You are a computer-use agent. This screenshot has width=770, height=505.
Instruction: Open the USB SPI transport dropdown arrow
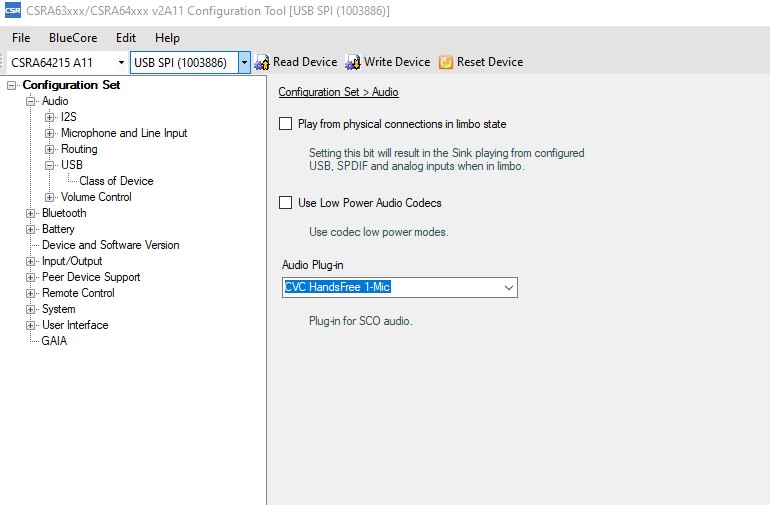click(244, 62)
